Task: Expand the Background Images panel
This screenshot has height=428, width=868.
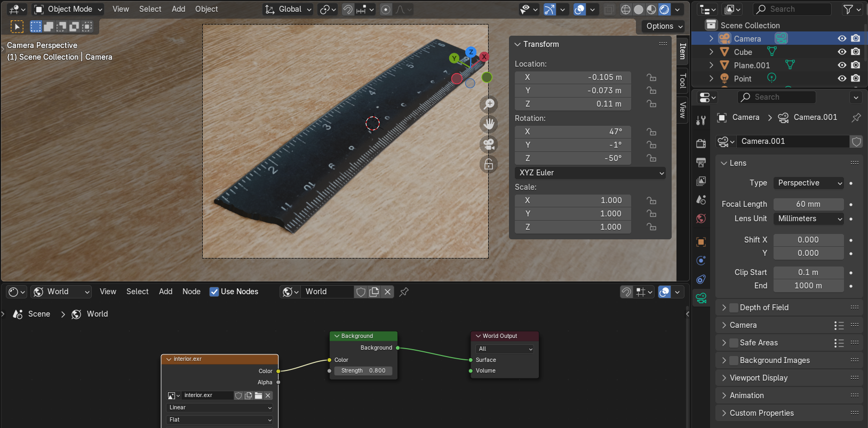Action: [724, 360]
